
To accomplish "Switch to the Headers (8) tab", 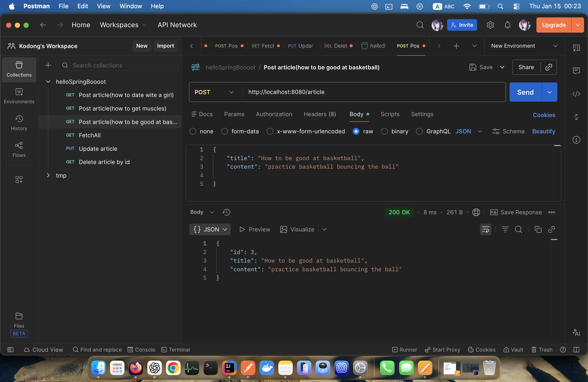I will (x=319, y=114).
